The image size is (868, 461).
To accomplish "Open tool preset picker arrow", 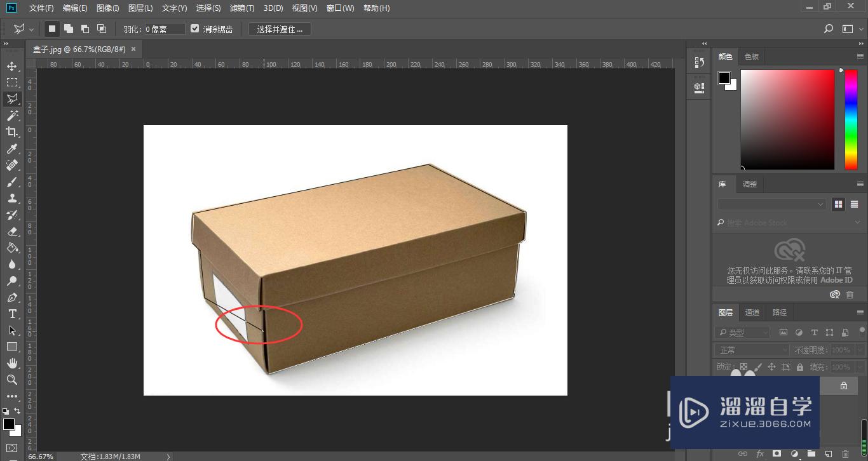I will coord(32,29).
